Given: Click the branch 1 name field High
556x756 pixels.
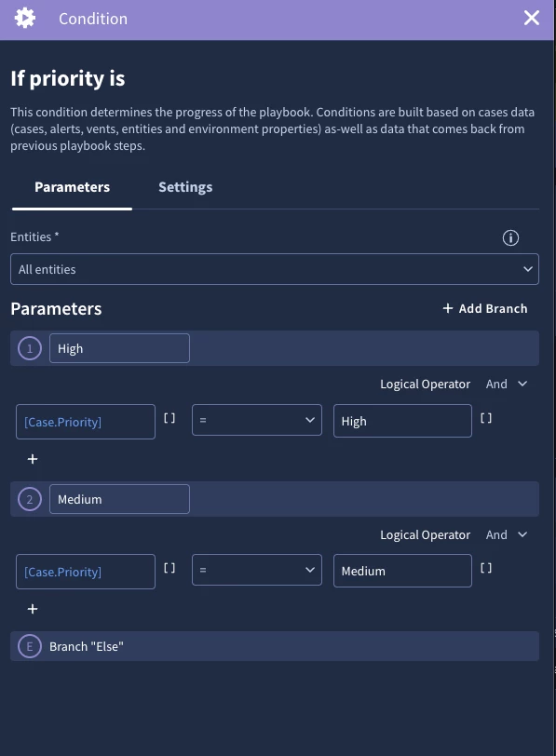Looking at the screenshot, I should (119, 348).
